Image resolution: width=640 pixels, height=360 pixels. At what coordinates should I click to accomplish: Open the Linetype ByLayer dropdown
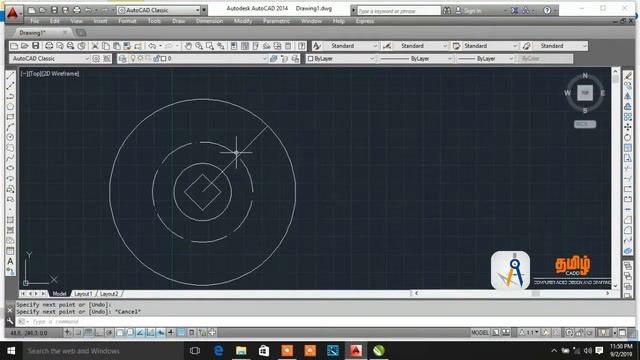(x=416, y=59)
